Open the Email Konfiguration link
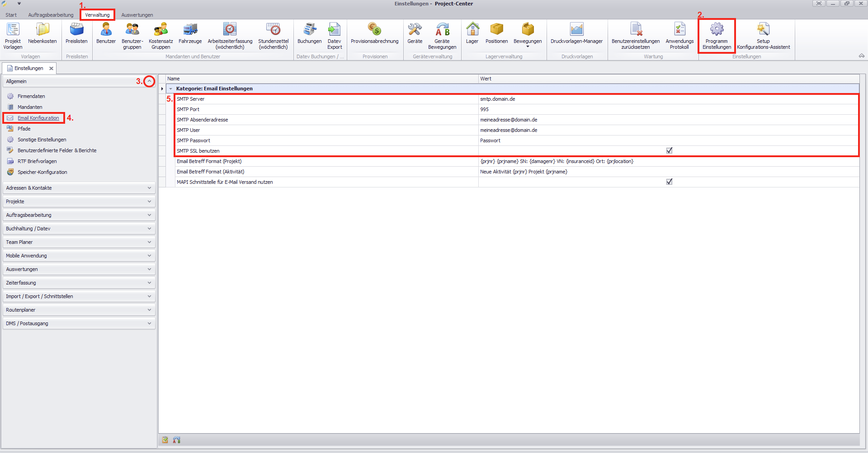 [x=38, y=118]
